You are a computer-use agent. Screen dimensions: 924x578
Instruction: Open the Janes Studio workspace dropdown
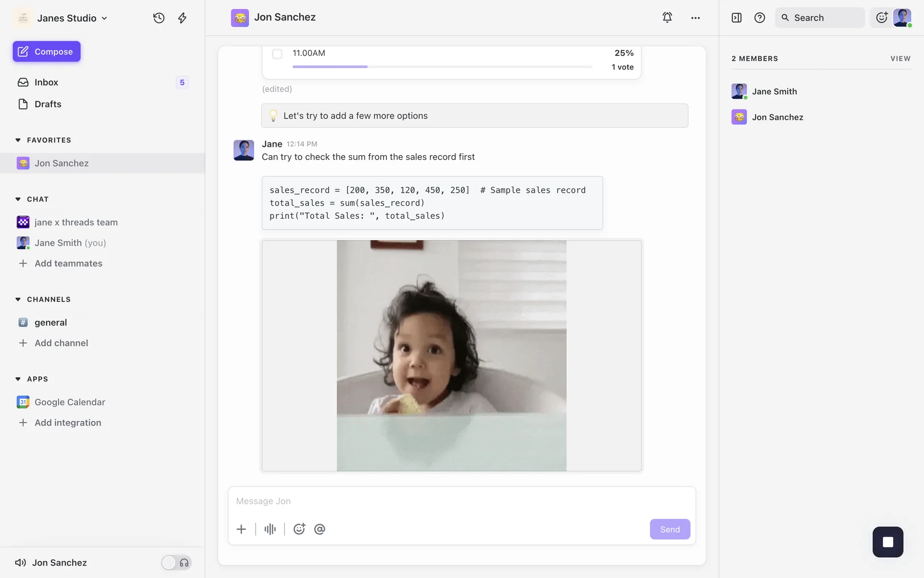click(x=72, y=18)
